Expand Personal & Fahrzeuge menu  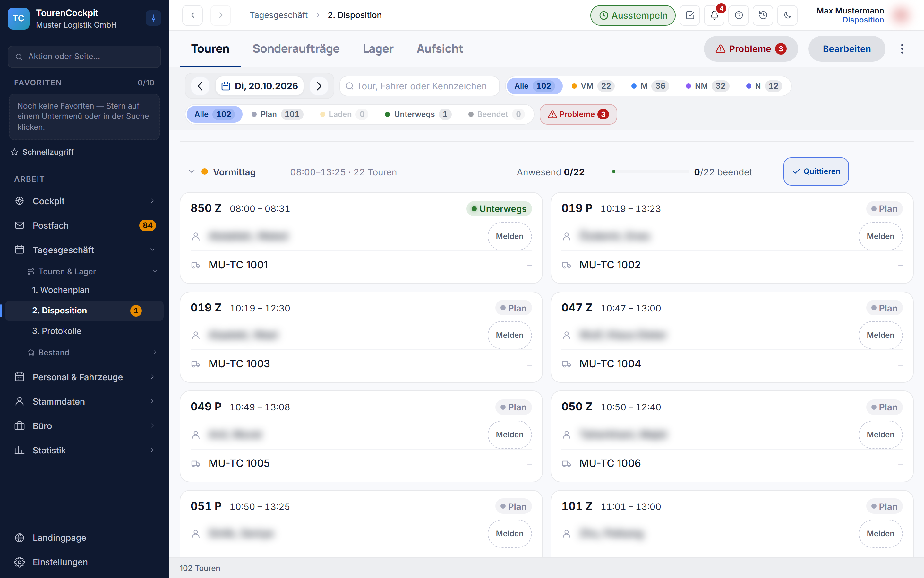(x=84, y=377)
